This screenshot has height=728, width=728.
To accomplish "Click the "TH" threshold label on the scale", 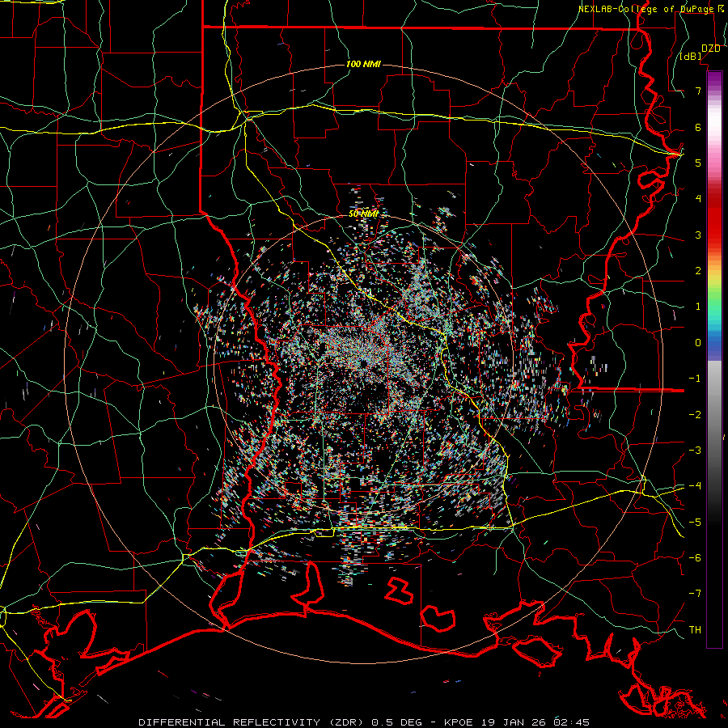I will point(695,630).
